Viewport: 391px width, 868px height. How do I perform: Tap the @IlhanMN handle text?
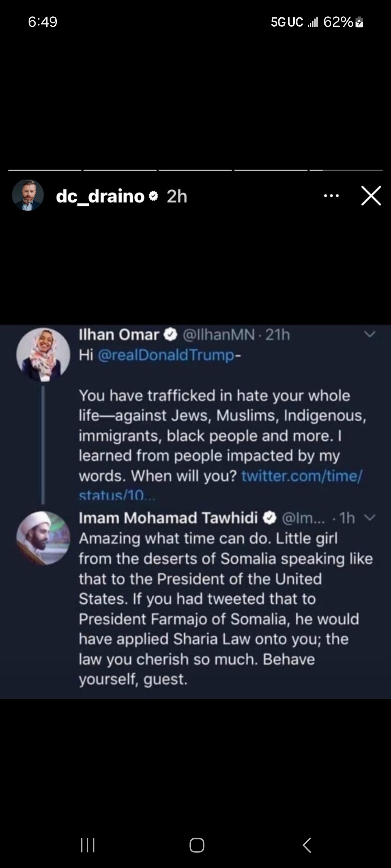219,335
